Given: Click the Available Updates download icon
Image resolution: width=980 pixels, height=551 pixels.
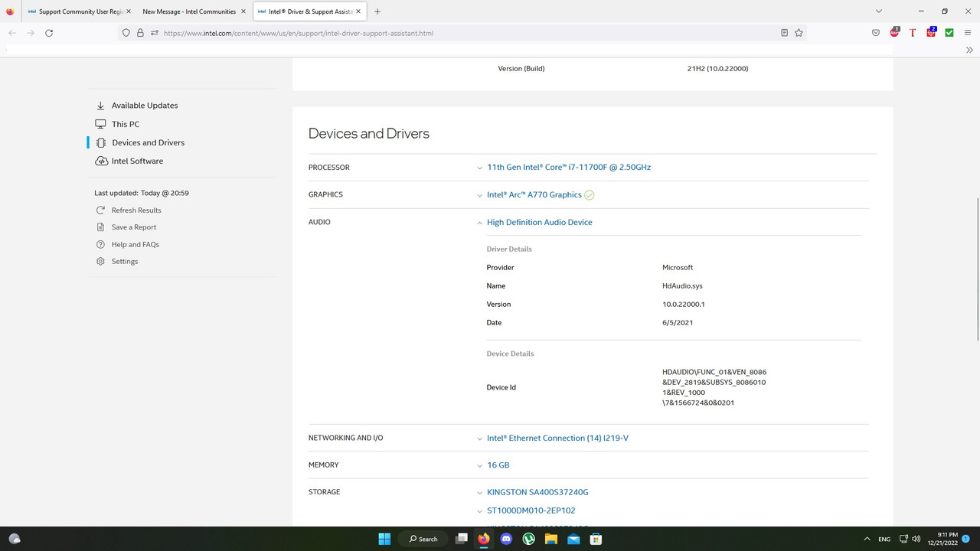Looking at the screenshot, I should tap(100, 106).
